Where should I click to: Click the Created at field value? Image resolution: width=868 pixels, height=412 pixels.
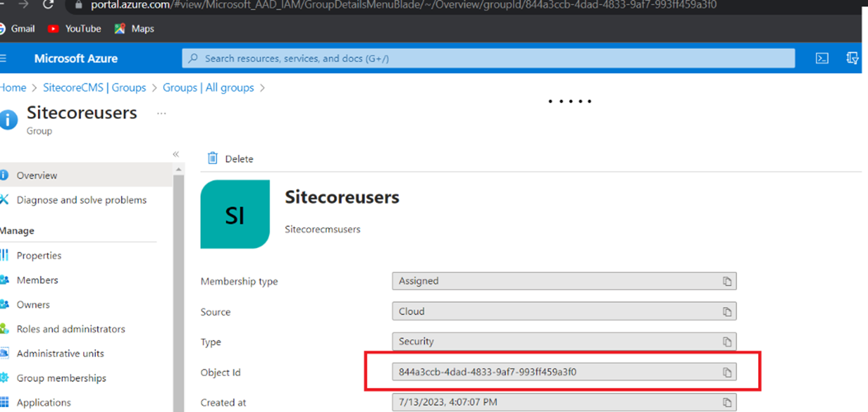[x=564, y=403]
